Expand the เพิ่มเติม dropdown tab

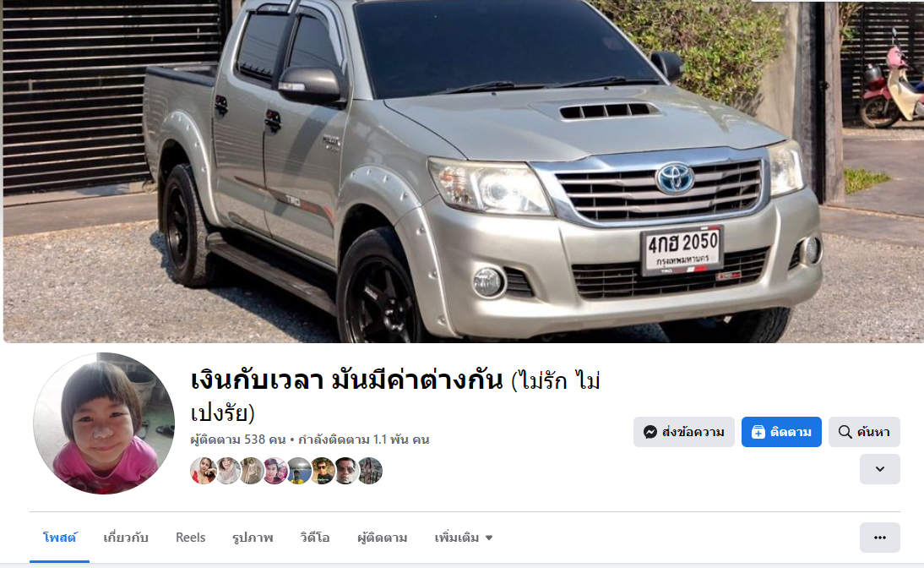[x=463, y=538]
